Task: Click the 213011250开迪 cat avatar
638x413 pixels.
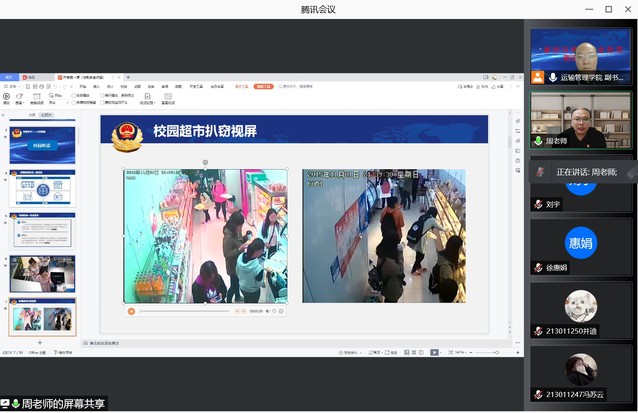Action: (x=581, y=305)
